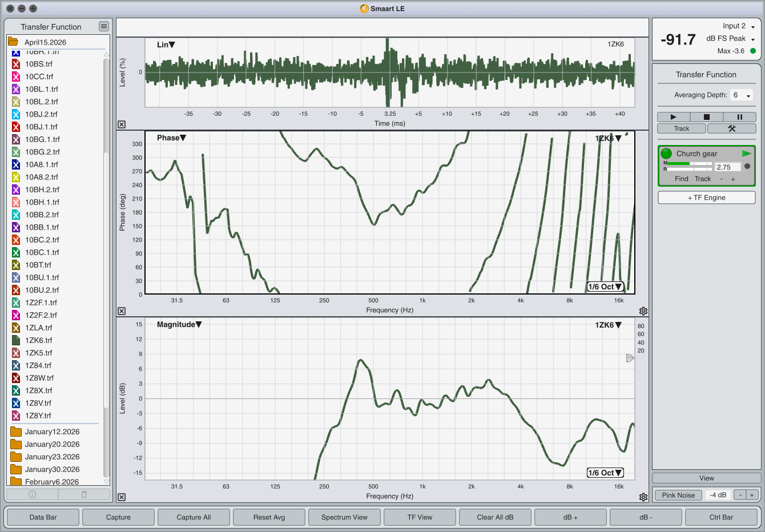Click the gray dot beside delay 2.75
Image resolution: width=765 pixels, height=532 pixels.
pos(747,166)
